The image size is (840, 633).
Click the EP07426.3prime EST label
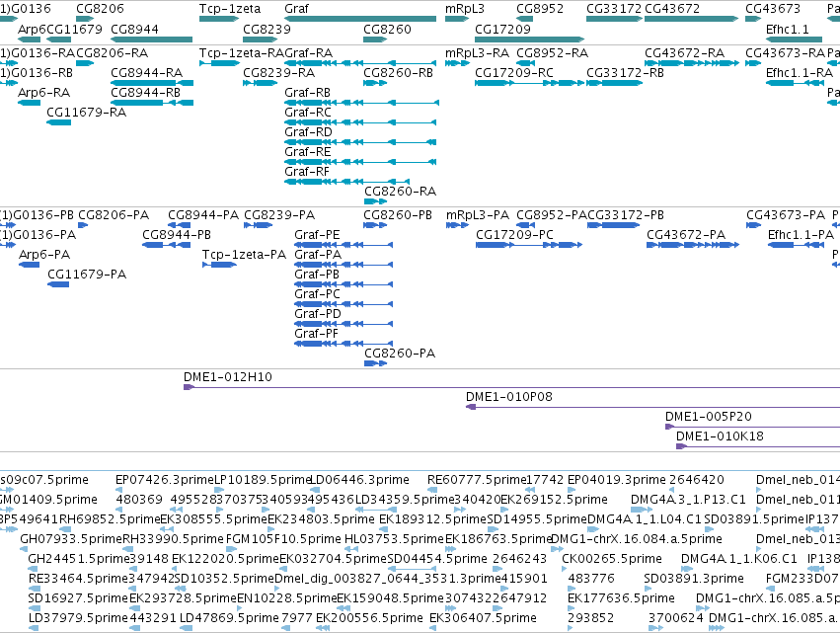pyautogui.click(x=165, y=480)
